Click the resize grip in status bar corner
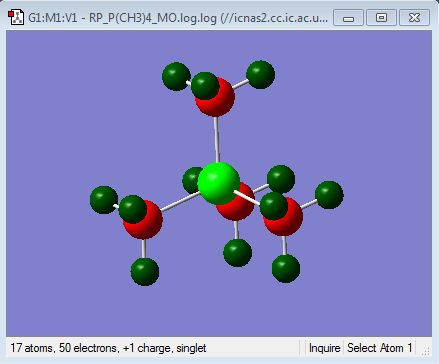This screenshot has height=364, width=439. tap(426, 351)
